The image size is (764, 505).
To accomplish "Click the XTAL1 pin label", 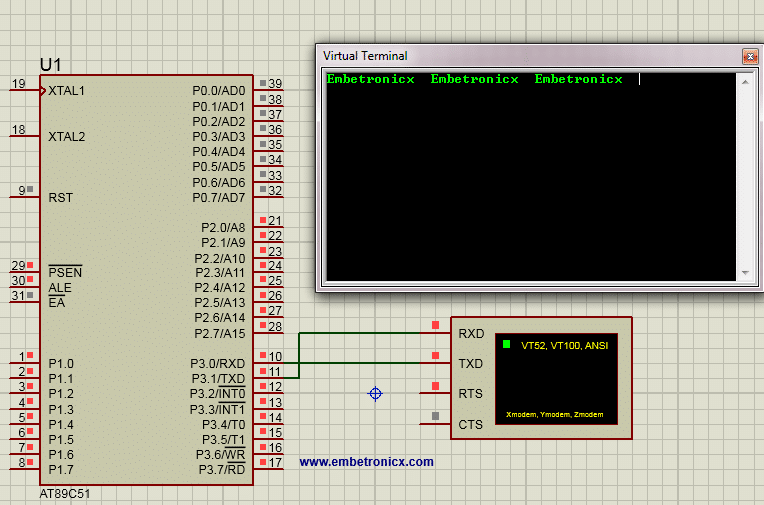I will click(67, 91).
